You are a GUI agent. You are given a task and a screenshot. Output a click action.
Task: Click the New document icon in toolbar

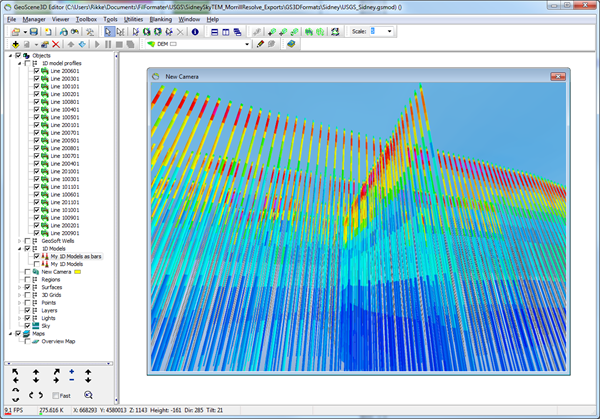(48, 32)
